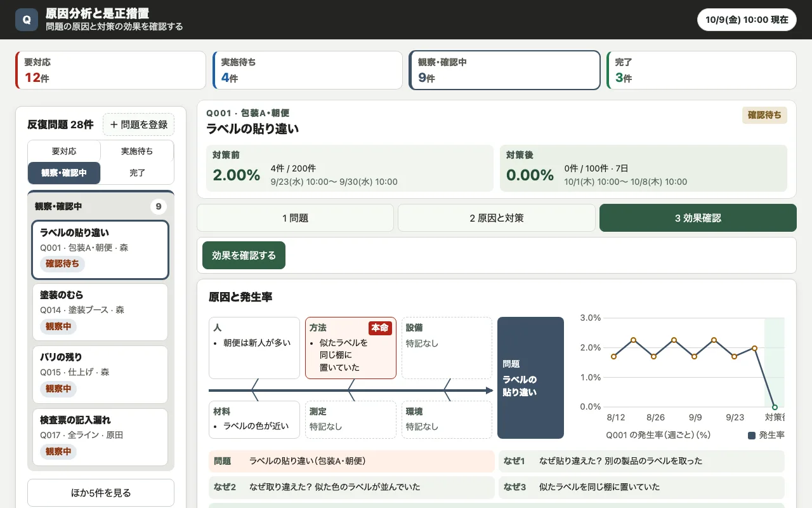Select the 測定 cause box

click(351, 420)
